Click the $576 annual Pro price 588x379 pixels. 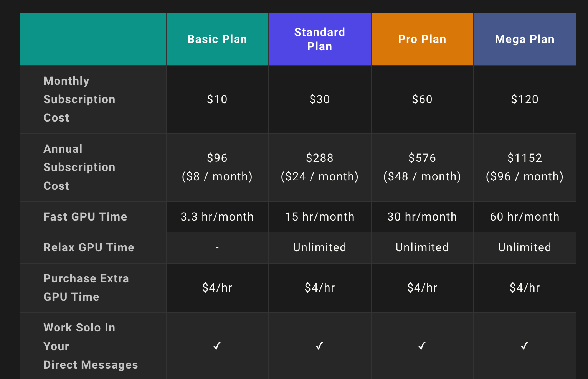click(x=422, y=158)
